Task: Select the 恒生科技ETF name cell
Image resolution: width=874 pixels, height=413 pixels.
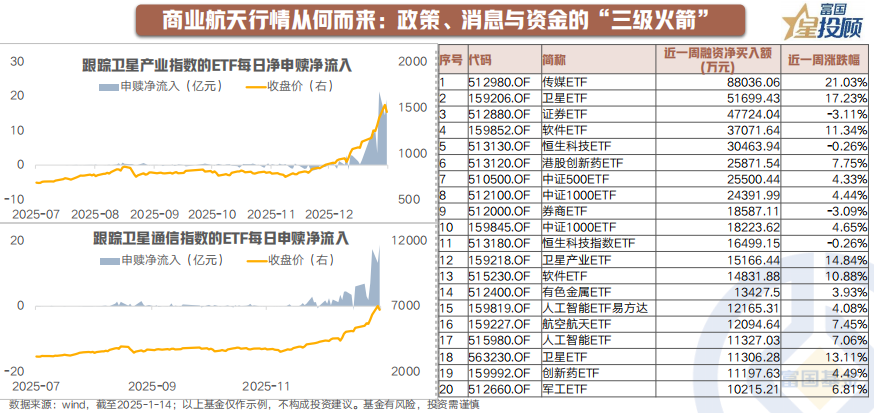Action: [x=598, y=147]
